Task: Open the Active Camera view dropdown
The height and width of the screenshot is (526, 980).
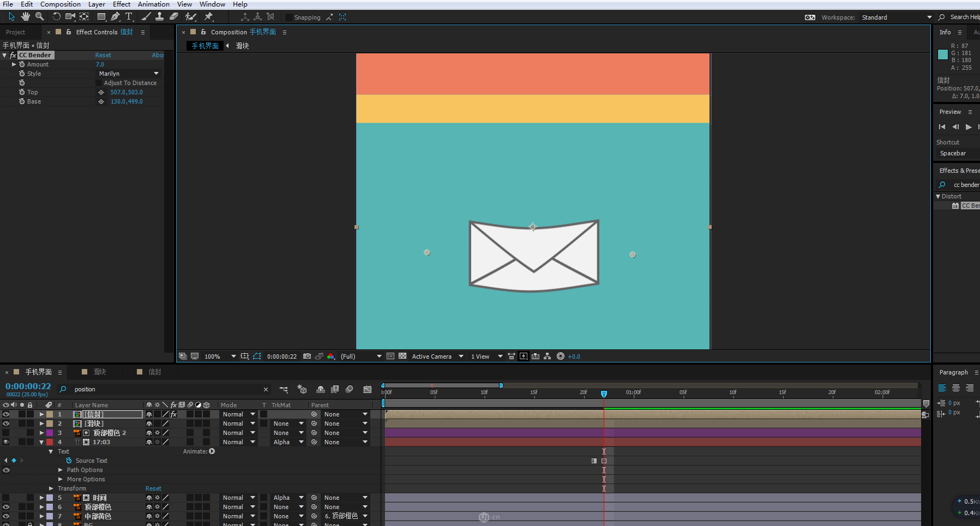Action: tap(437, 356)
